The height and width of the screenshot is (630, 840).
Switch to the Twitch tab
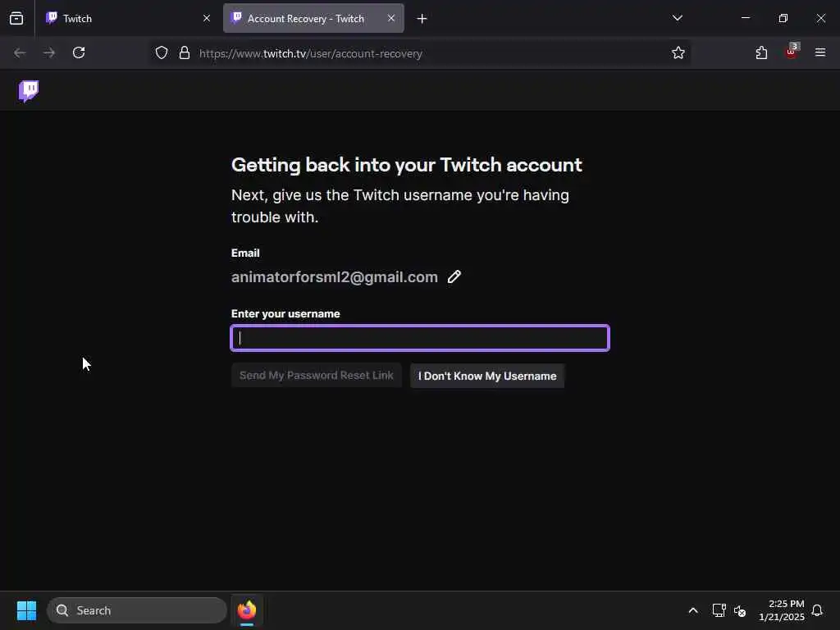click(x=129, y=18)
